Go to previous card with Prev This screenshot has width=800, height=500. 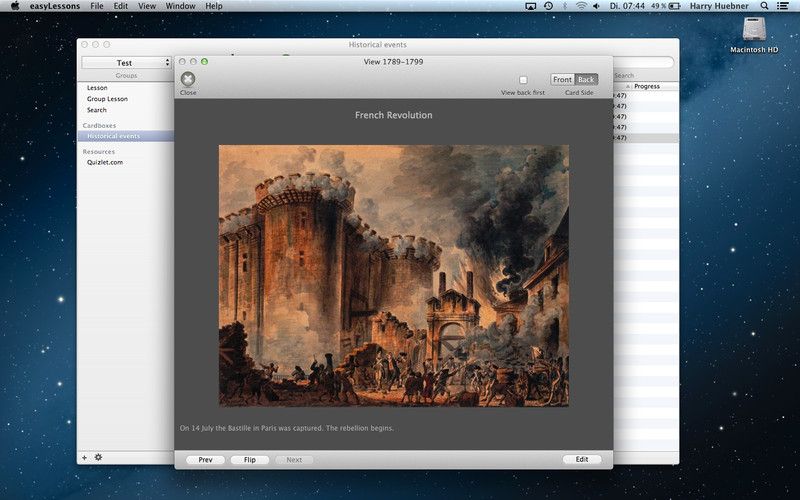(206, 460)
